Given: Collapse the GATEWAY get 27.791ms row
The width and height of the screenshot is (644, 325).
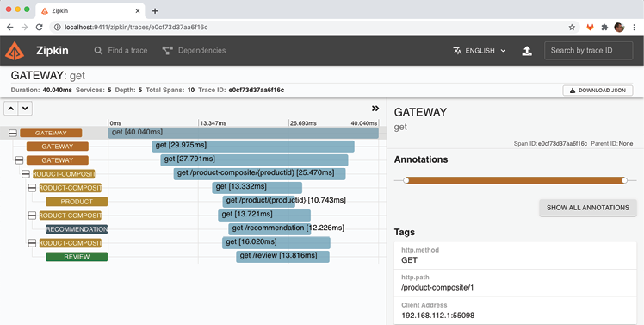Looking at the screenshot, I should [x=19, y=160].
